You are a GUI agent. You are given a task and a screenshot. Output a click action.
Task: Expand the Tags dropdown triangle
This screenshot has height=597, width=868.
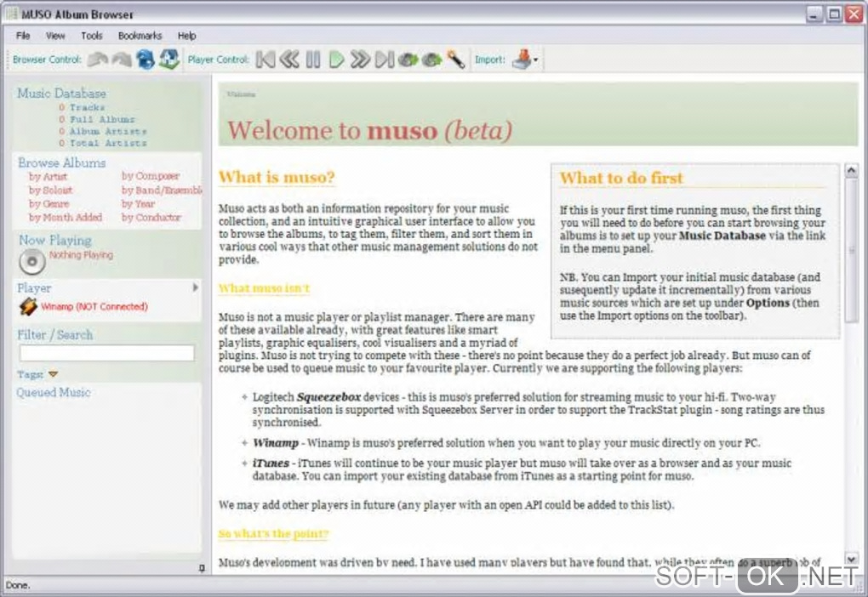53,374
